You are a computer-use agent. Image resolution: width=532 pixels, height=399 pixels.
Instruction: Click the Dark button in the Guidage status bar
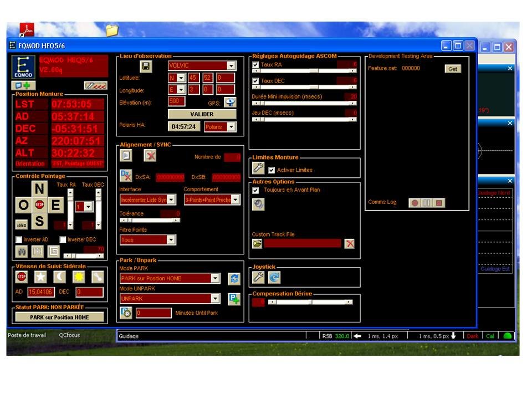coord(472,336)
